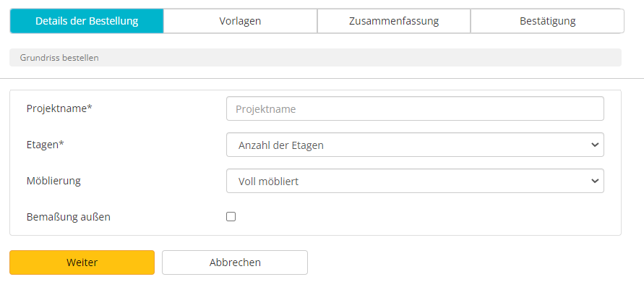
Task: Click the required asterisk next to Etagen
Action: (x=62, y=143)
